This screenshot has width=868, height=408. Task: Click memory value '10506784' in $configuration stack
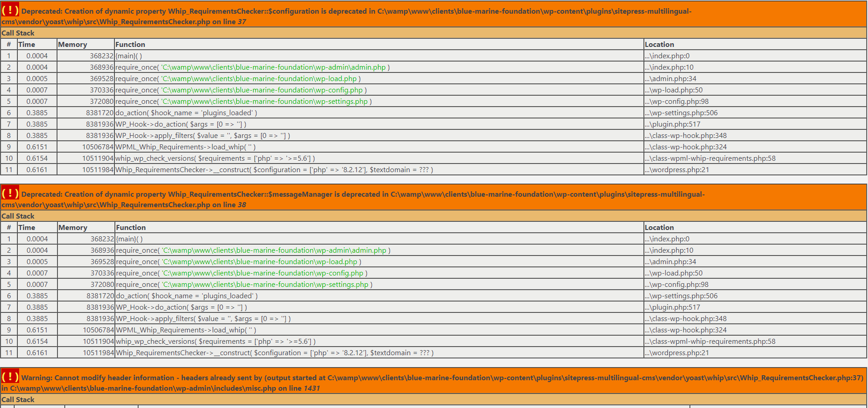point(98,147)
